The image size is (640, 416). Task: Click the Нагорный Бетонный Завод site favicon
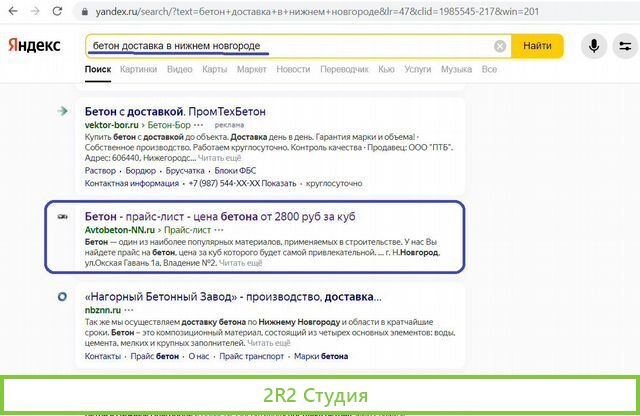tap(63, 297)
